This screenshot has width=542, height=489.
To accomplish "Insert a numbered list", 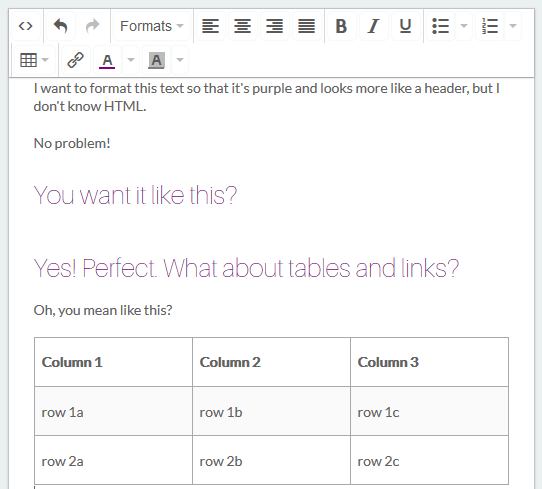I will point(490,26).
